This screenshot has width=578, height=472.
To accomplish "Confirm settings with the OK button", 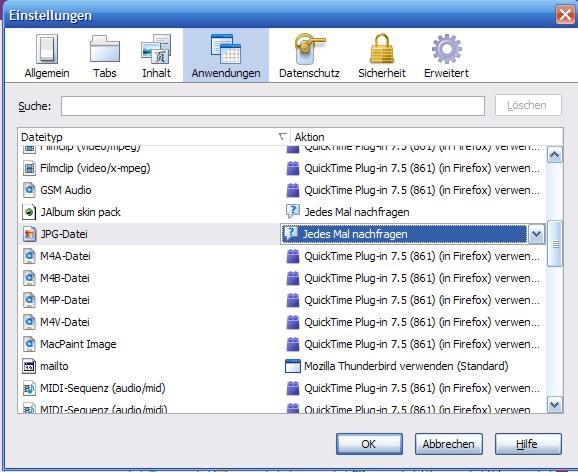I will coord(369,444).
